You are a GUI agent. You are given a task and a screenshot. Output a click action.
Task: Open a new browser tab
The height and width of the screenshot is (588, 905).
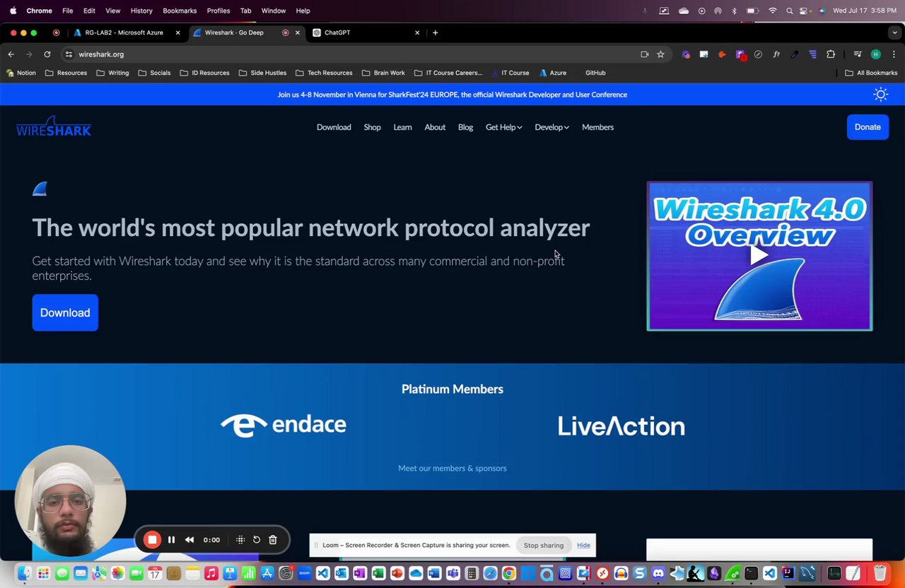(436, 33)
